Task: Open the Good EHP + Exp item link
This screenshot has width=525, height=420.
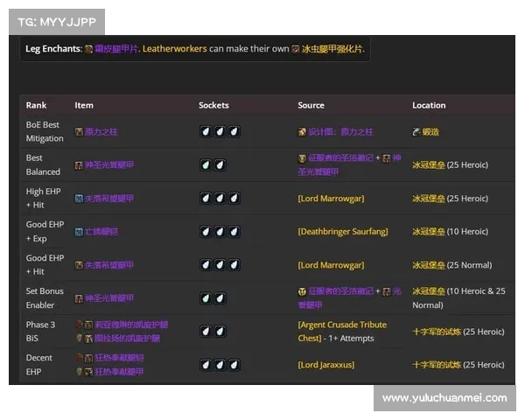Action: (101, 232)
